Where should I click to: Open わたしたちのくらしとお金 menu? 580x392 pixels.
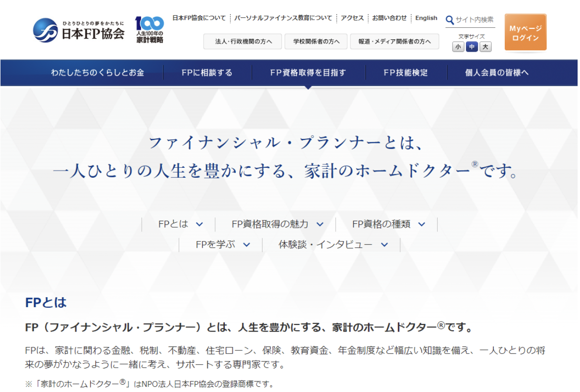point(97,73)
